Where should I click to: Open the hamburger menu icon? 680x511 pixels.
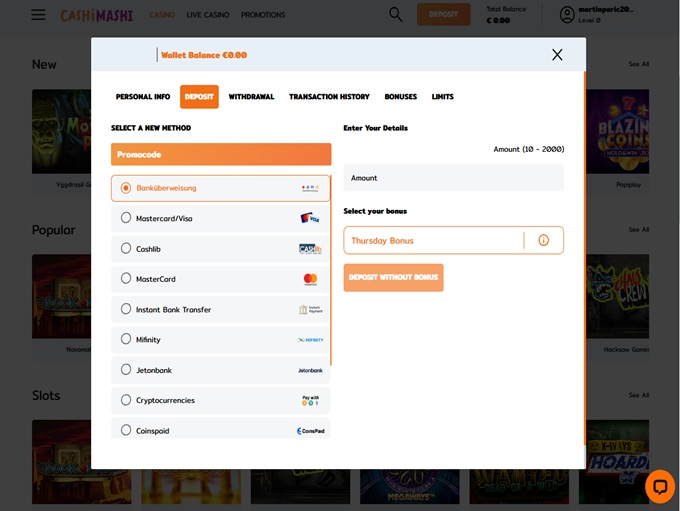click(38, 15)
